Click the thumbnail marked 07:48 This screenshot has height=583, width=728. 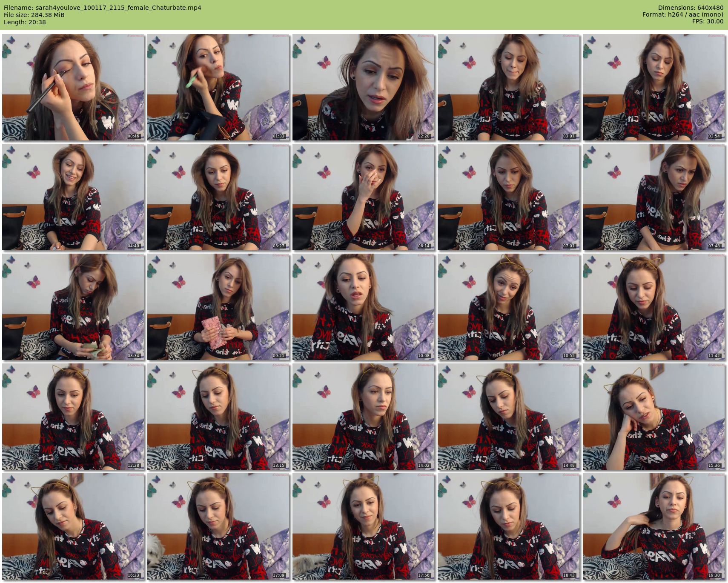coord(654,197)
